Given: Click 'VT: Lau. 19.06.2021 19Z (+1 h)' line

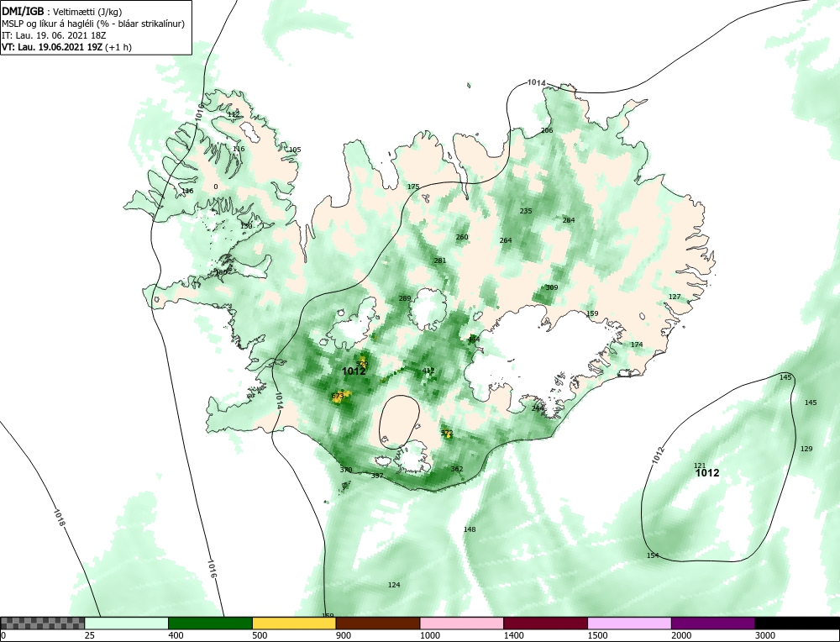Looking at the screenshot, I should tap(66, 47).
